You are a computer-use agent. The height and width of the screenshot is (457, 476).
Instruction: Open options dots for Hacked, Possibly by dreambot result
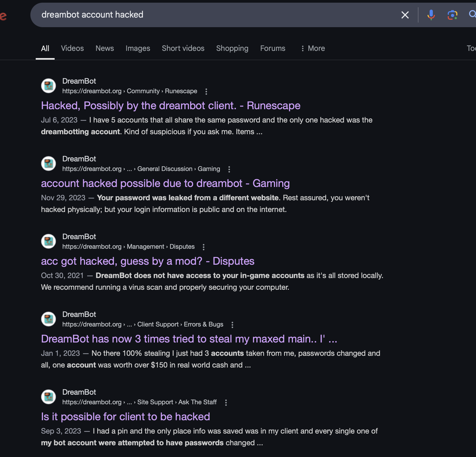(x=206, y=91)
